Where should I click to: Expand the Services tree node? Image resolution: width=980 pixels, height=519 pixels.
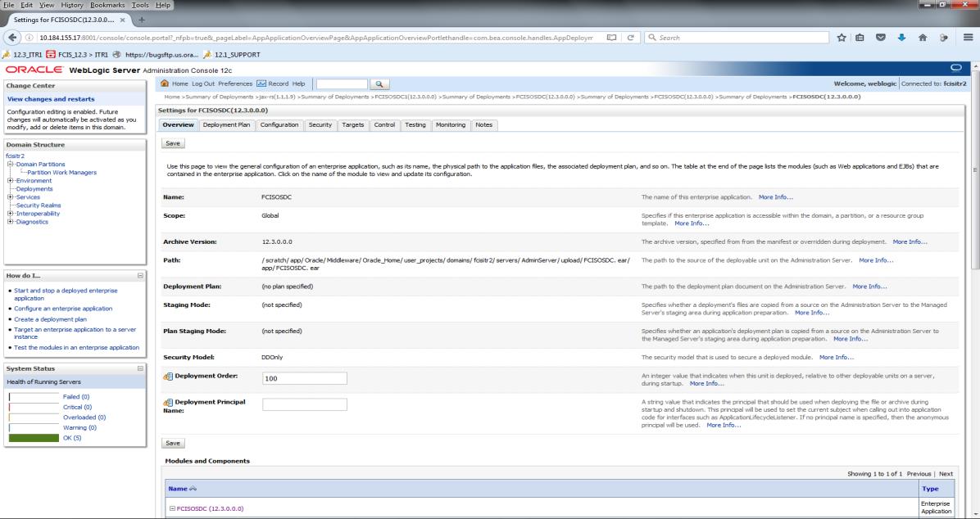tap(10, 196)
